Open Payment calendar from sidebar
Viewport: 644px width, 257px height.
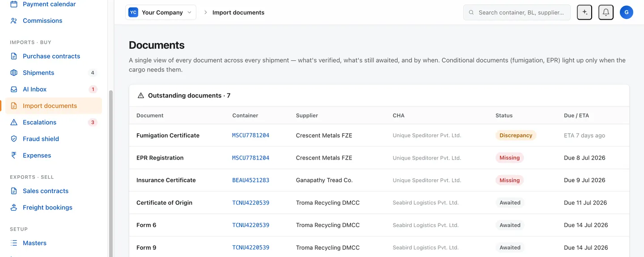click(x=54, y=4)
